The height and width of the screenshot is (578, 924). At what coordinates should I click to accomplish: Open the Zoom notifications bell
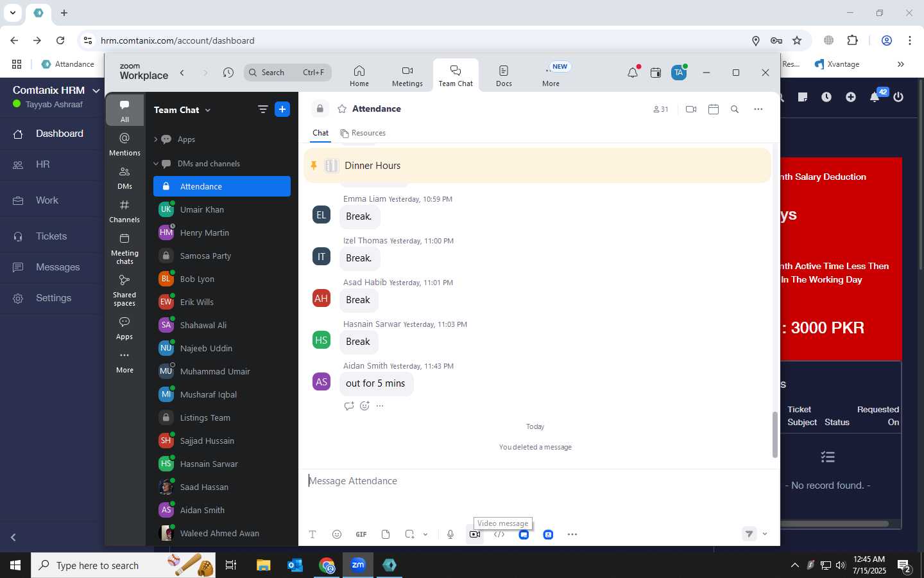[633, 73]
